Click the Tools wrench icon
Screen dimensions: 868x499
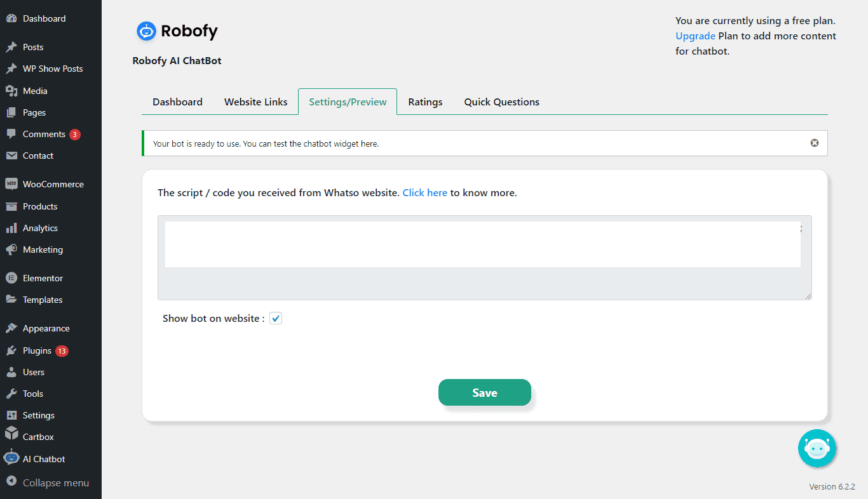11,394
